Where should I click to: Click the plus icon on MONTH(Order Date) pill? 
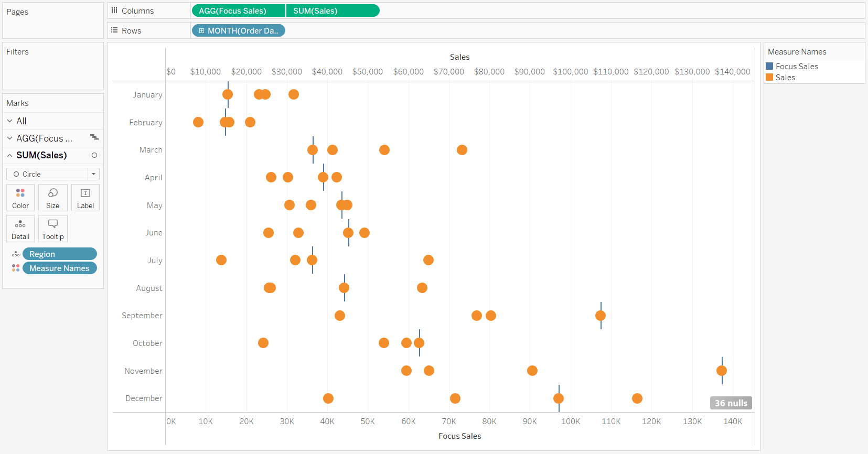[x=201, y=31]
